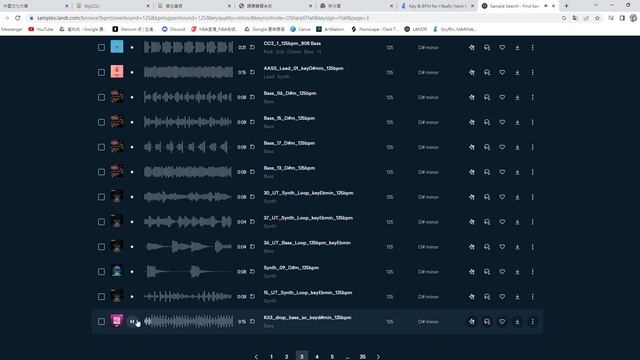This screenshot has width=640, height=360.
Task: Like the Bass_17_D#m_125bpm sample with the heart
Action: [x=502, y=147]
